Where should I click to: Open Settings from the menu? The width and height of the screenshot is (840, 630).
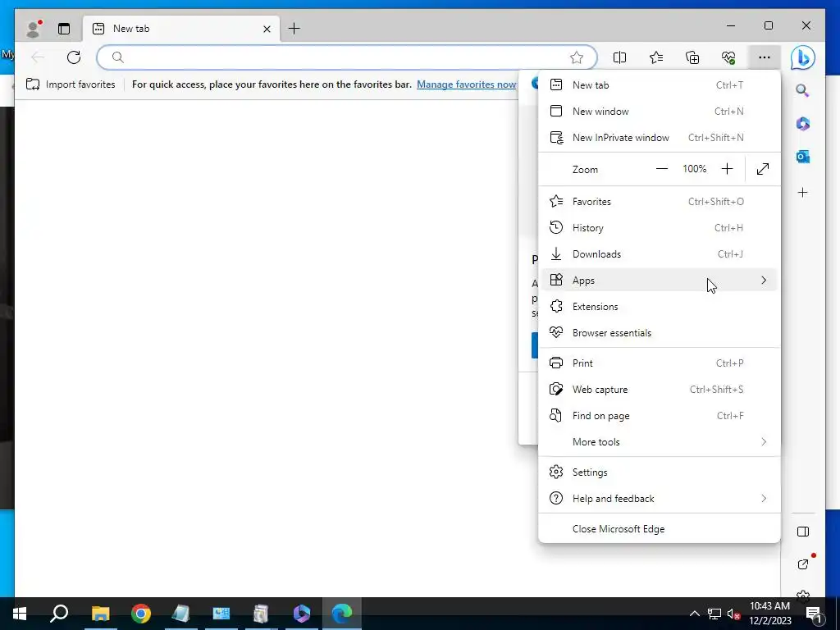[660, 472]
